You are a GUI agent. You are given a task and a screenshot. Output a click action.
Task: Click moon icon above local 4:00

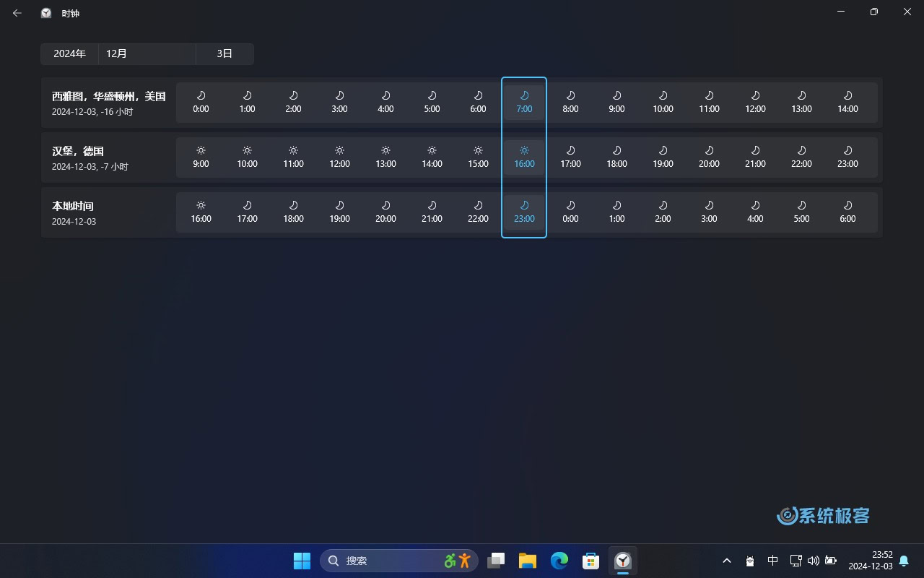coord(755,205)
